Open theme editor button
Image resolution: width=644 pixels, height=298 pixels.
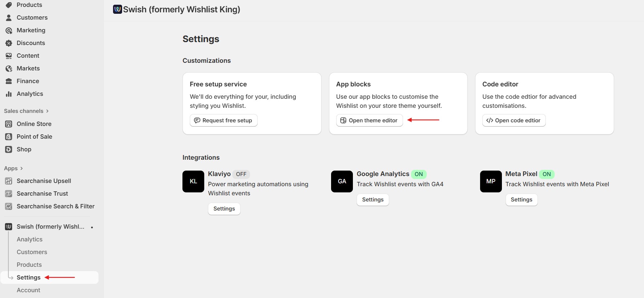(x=370, y=121)
